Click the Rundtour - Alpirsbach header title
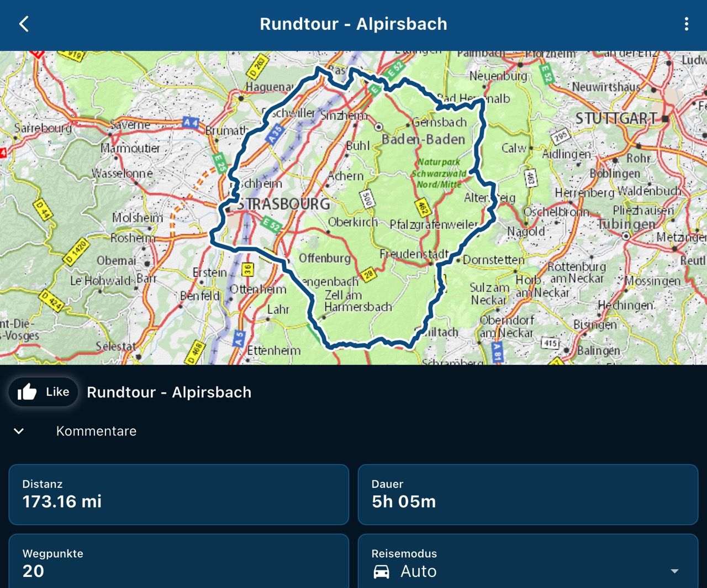Viewport: 707px width, 588px height. pyautogui.click(x=353, y=24)
